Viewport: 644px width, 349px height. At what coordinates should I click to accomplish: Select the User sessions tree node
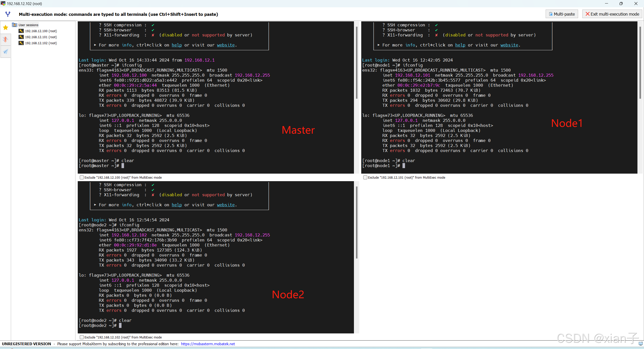pyautogui.click(x=28, y=25)
